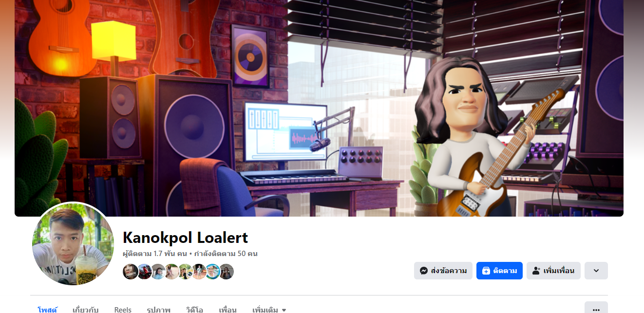
Task: View the เพื่อน tab
Action: pyautogui.click(x=227, y=310)
